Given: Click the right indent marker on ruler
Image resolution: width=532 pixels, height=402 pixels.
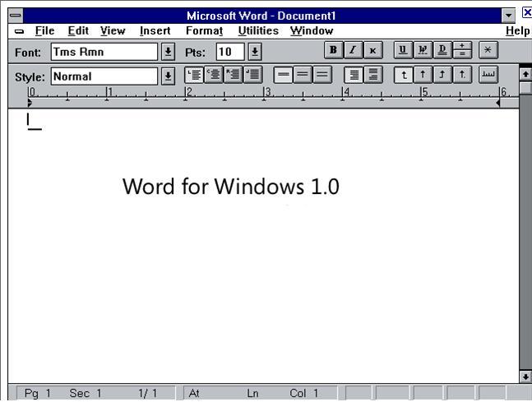Looking at the screenshot, I should tap(498, 103).
